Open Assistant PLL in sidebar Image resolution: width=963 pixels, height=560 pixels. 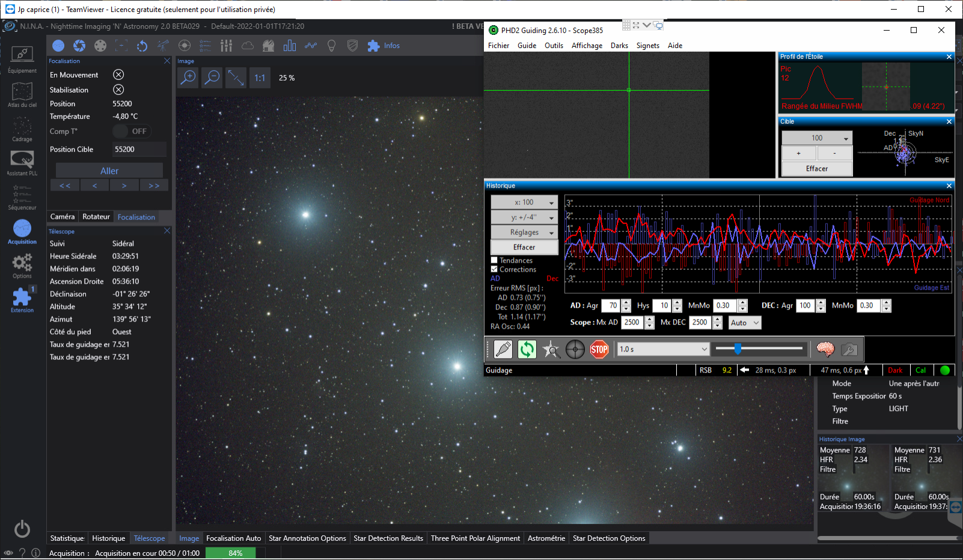[22, 163]
